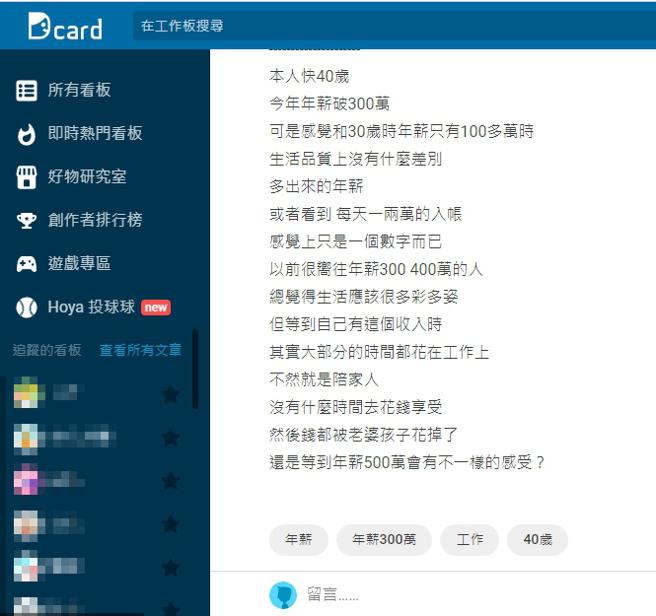
Task: Select the 40歲 tag
Action: tap(537, 540)
